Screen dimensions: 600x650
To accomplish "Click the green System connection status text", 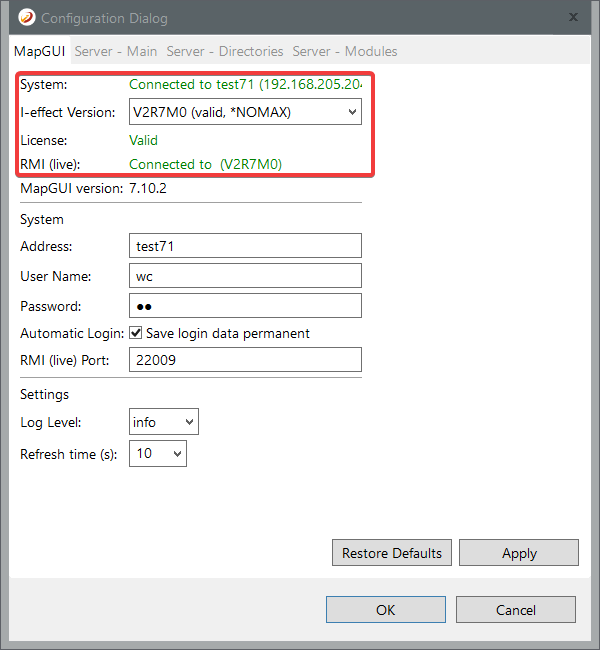I will click(x=244, y=85).
